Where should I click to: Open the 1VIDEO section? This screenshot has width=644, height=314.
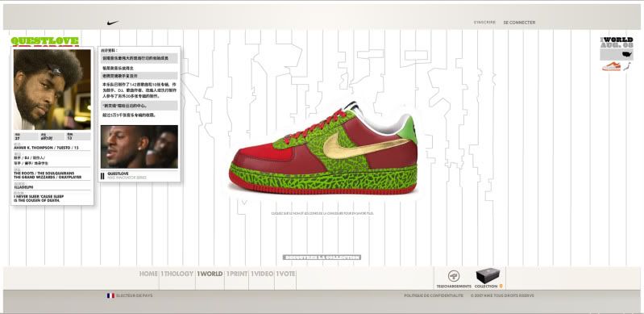[x=262, y=274]
